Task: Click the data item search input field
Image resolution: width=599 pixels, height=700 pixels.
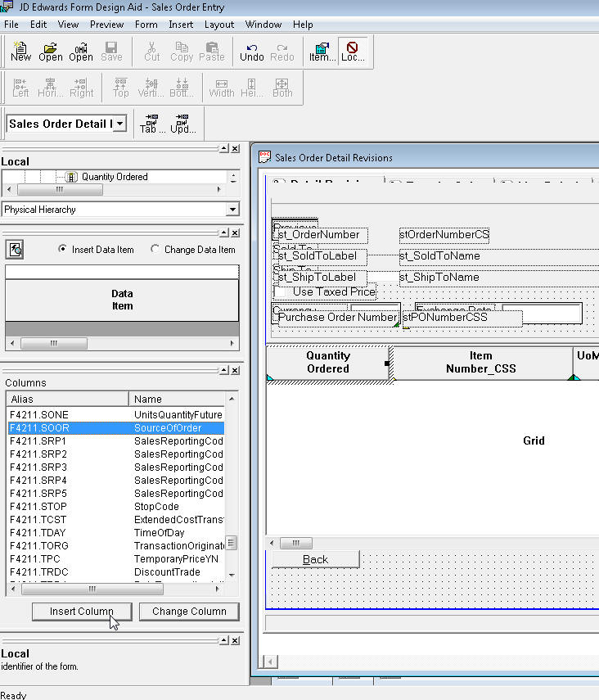Action: click(122, 272)
